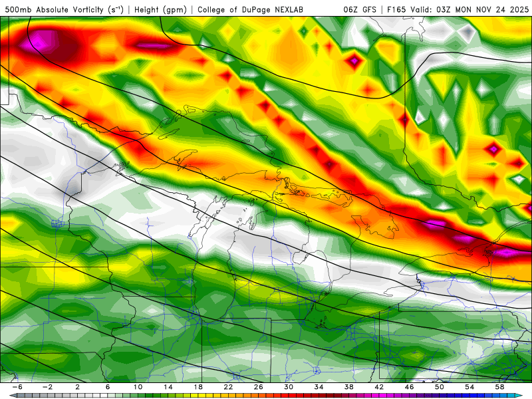The height and width of the screenshot is (399, 532).
Task: Click the '54' color scale label
Action: click(x=469, y=387)
